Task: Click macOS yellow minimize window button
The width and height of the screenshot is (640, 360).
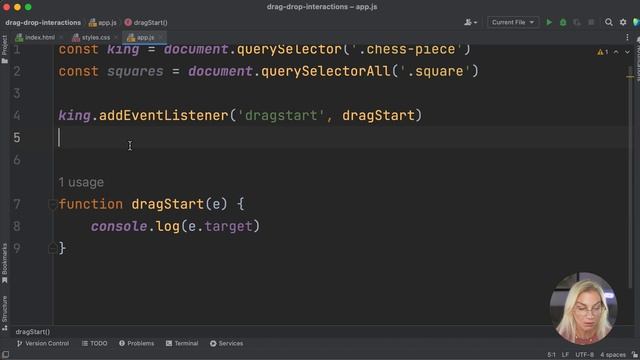Action: point(17,7)
